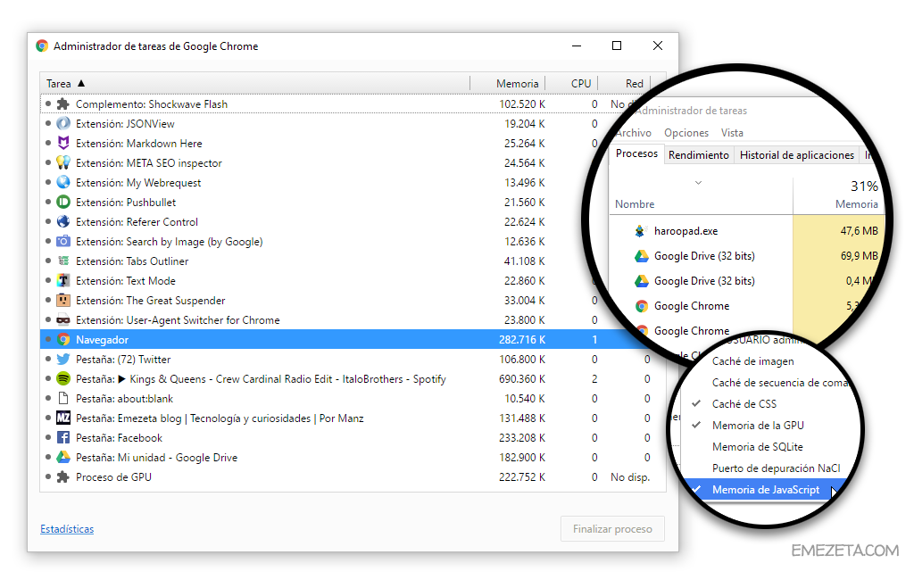Sort by the CPU column header
The image size is (914, 588).
[x=572, y=84]
